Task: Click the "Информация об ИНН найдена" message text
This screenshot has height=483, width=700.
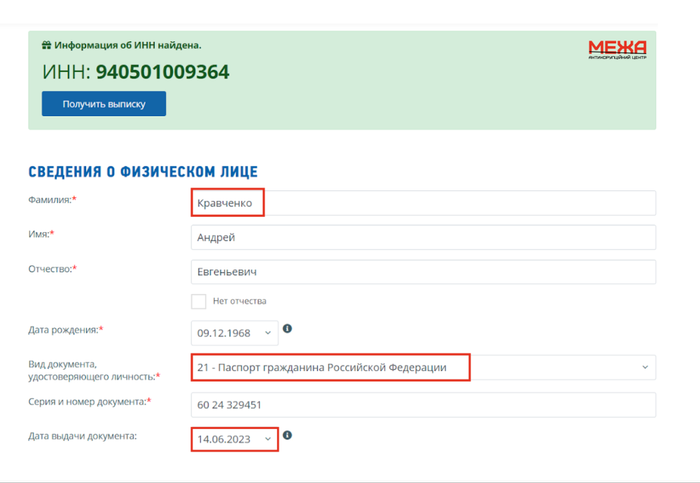Action: 128,45
